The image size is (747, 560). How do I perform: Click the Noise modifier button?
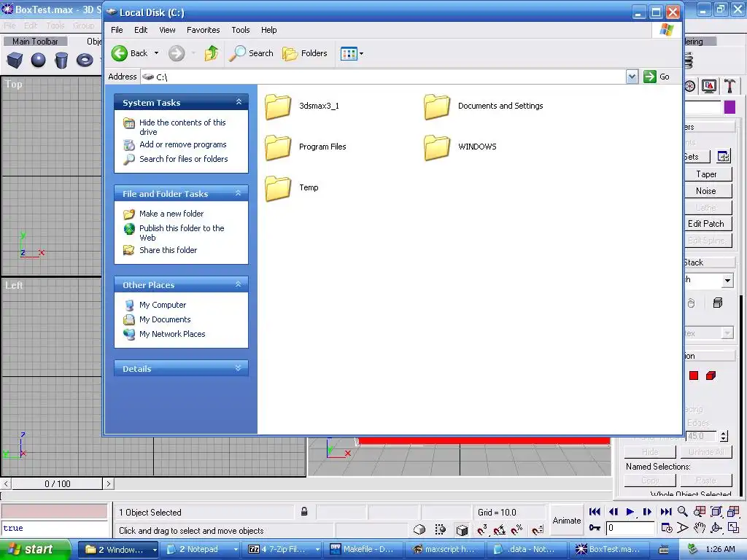(707, 191)
